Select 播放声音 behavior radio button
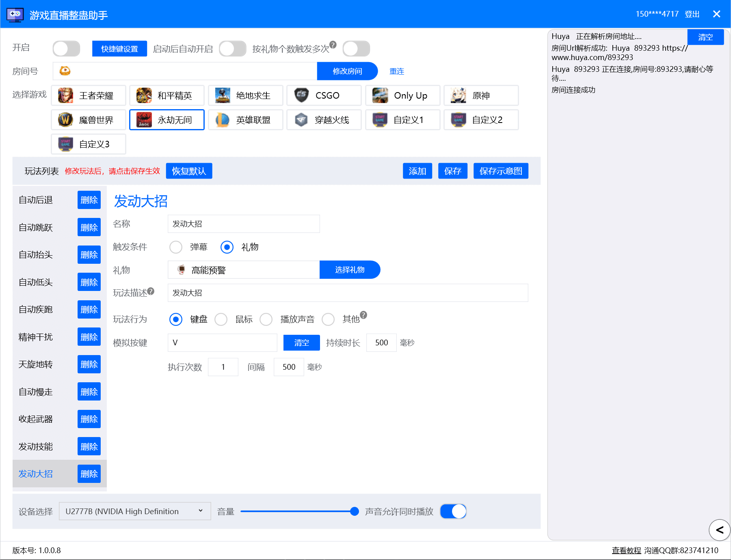The width and height of the screenshot is (731, 560). coord(266,319)
